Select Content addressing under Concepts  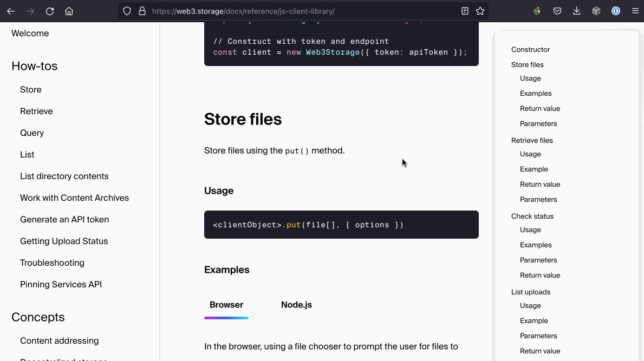pyautogui.click(x=59, y=340)
